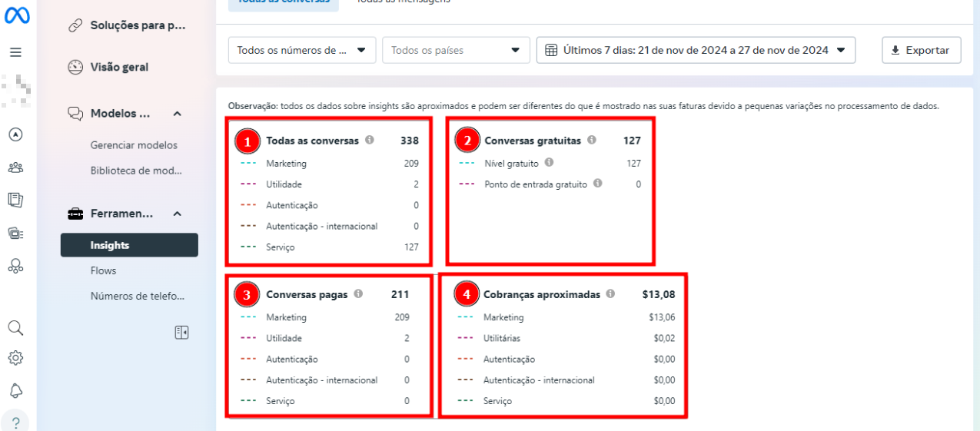Collapse sidebar using panel toggle icon
980x431 pixels.
(x=181, y=332)
